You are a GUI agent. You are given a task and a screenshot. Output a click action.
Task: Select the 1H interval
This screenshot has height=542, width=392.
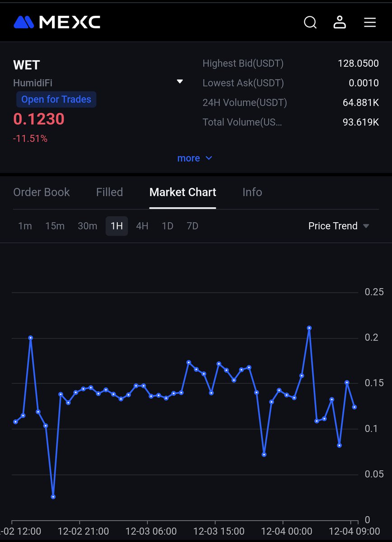[117, 226]
